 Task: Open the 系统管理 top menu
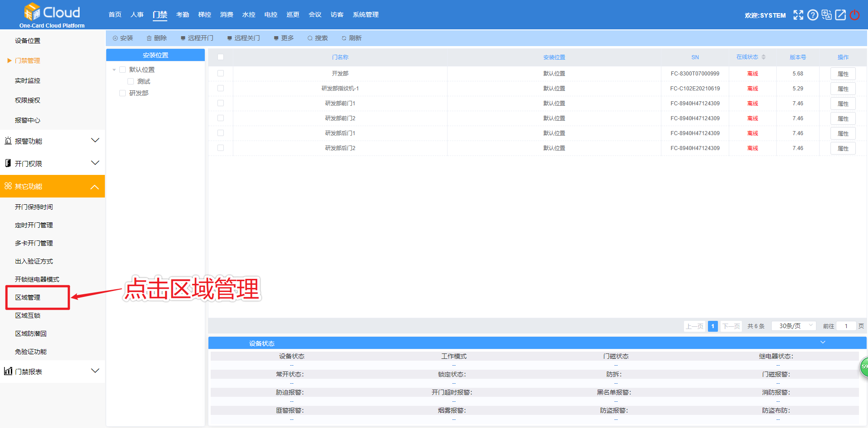click(x=366, y=14)
